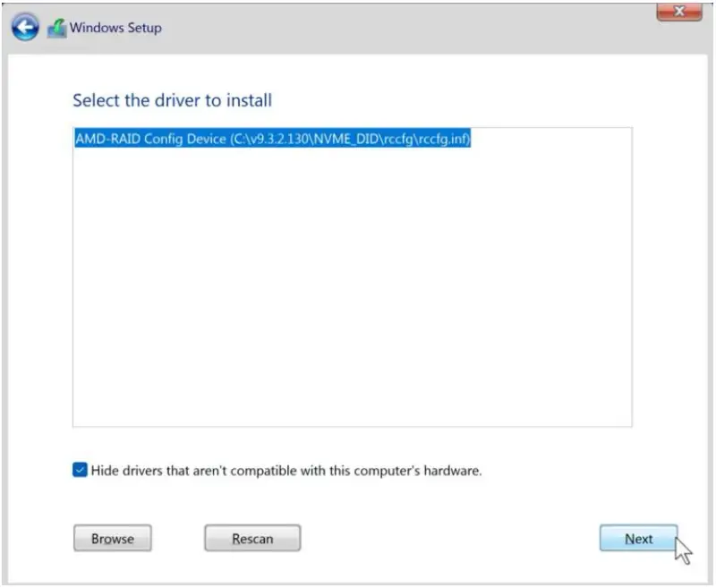
Task: Rescan for available drivers
Action: [x=253, y=538]
